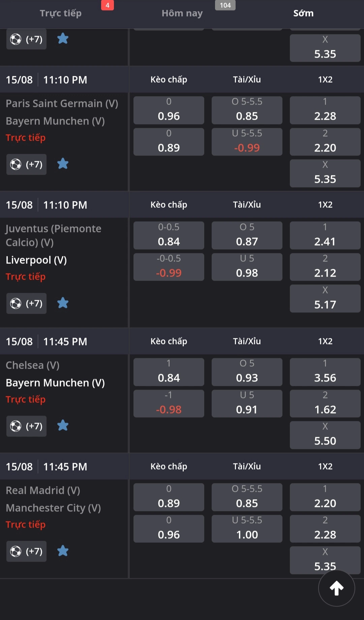364x620 pixels.
Task: Open the Hôm nay tab
Action: pos(182,13)
